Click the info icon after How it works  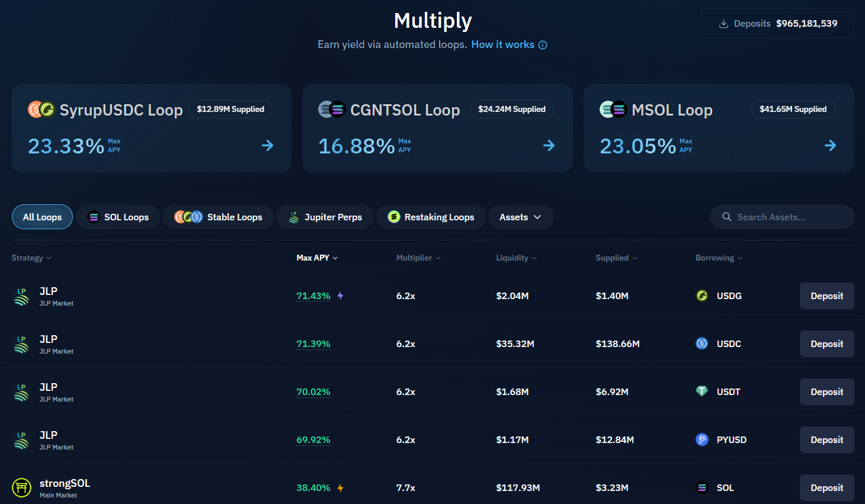coord(543,45)
